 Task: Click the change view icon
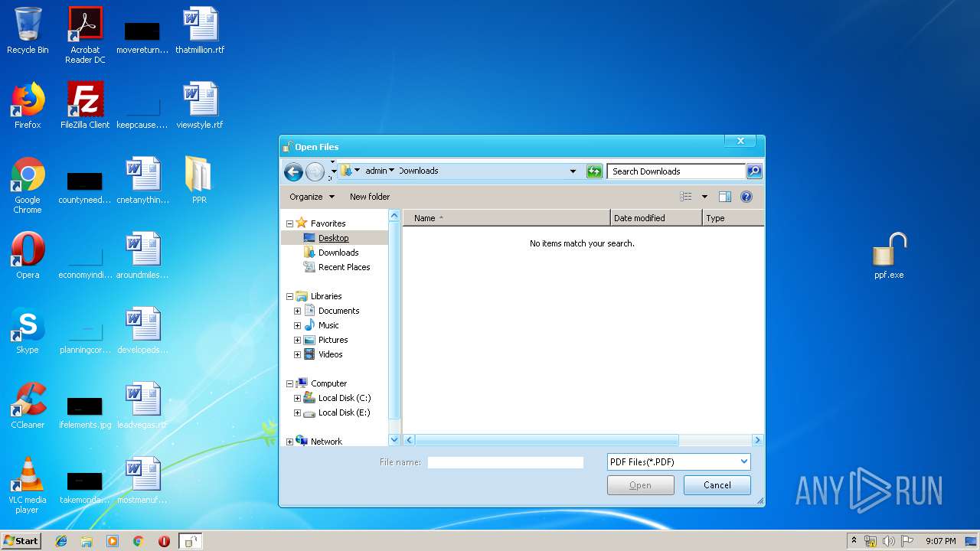(686, 197)
